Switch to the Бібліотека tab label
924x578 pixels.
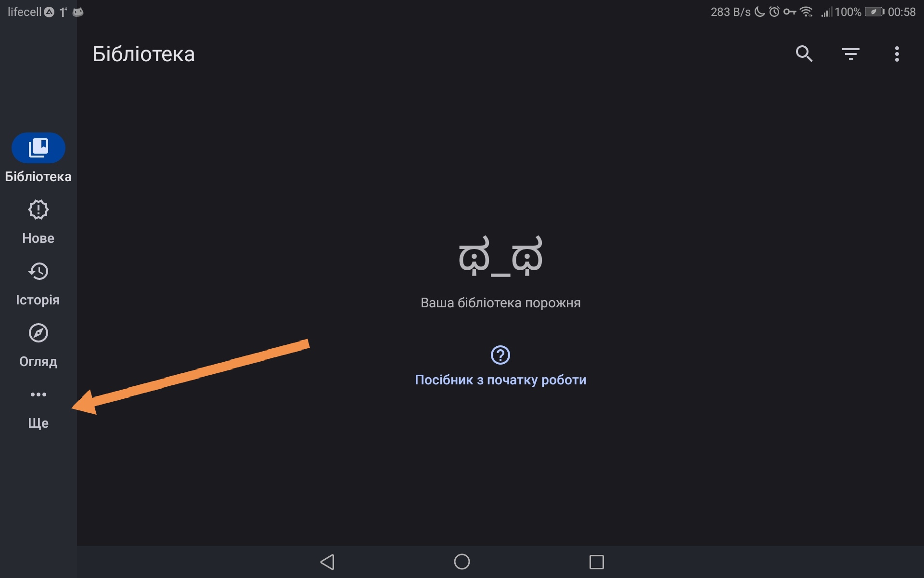[x=38, y=177]
